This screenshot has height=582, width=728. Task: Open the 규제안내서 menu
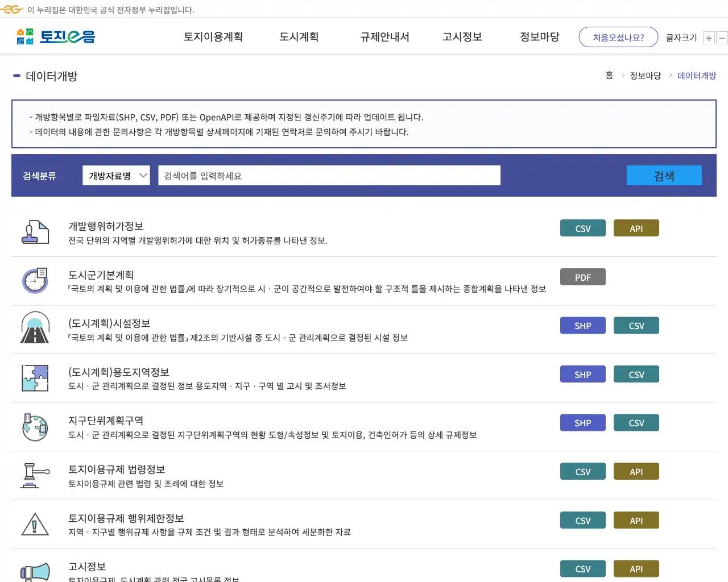point(384,36)
